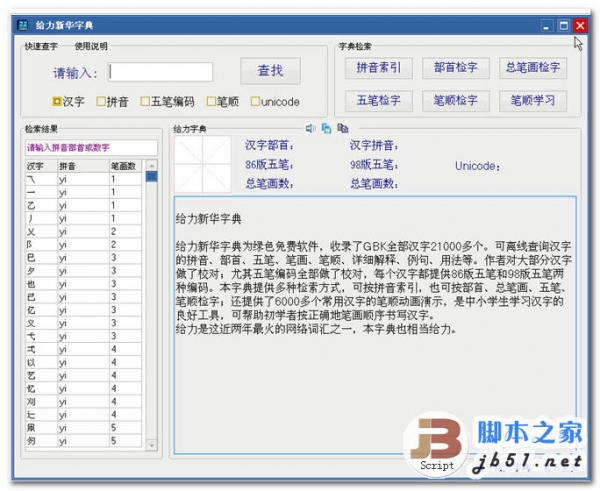Open 总笔画检字 stroke count lookup
Screen dimensions: 600x491
click(x=533, y=68)
